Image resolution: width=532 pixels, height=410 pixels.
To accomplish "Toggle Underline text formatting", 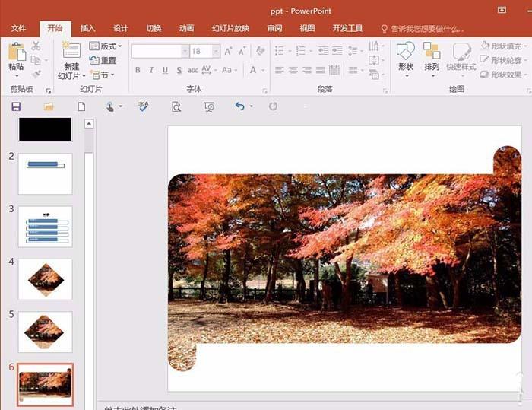I will [x=166, y=70].
